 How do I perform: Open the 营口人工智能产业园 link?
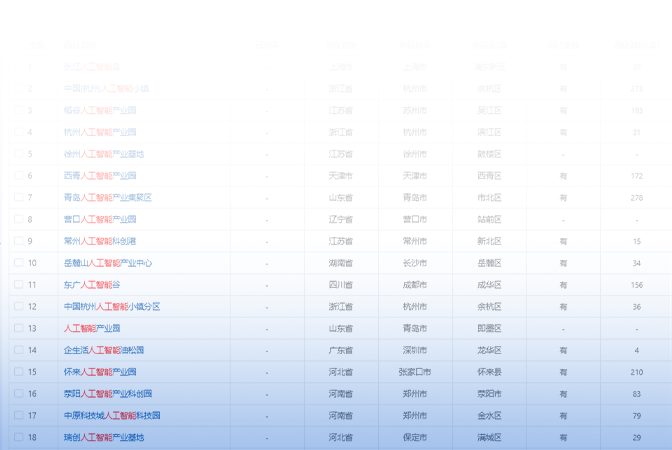(100, 219)
